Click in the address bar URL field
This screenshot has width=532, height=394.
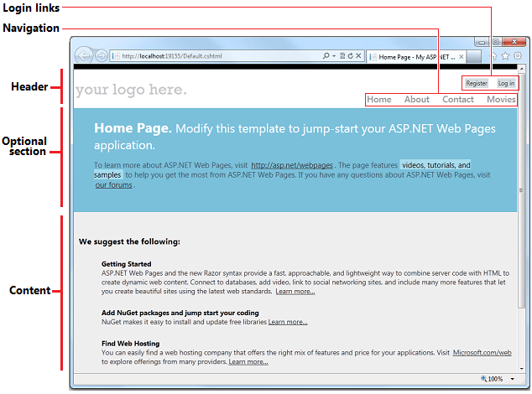pos(210,56)
